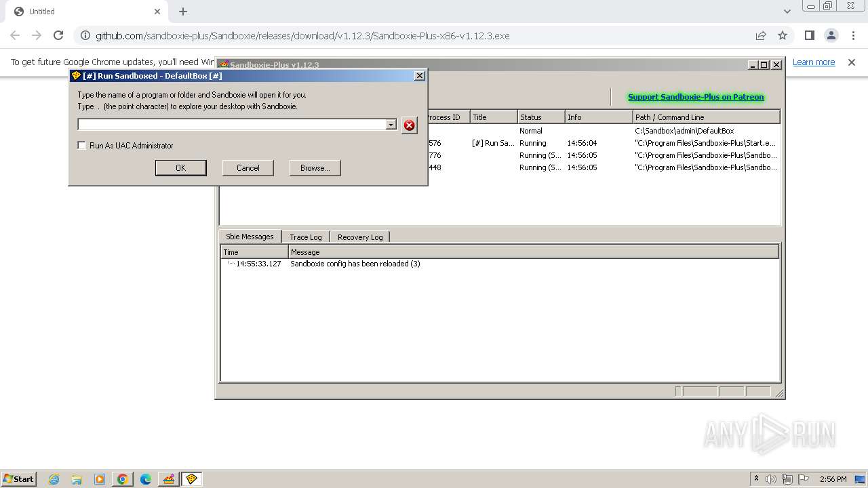Enable Run As UAC Administrator checkbox
The height and width of the screenshot is (488, 868).
point(82,146)
